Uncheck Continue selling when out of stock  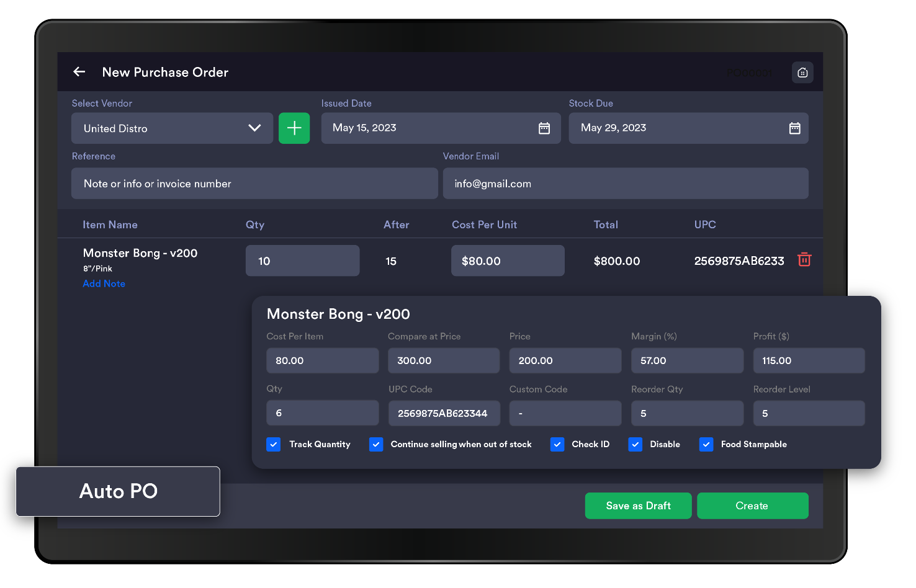[376, 444]
